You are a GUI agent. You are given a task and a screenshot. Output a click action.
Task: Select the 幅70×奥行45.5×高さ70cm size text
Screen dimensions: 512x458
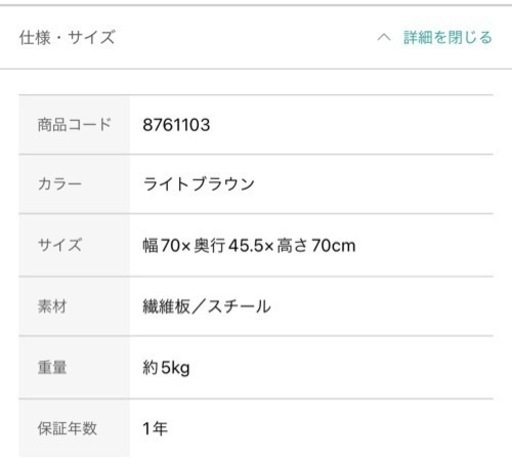(x=249, y=246)
